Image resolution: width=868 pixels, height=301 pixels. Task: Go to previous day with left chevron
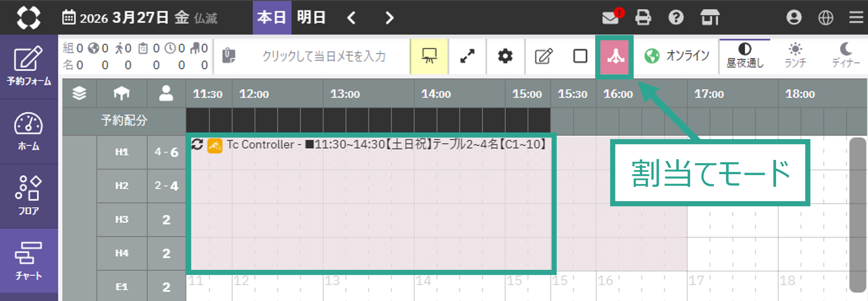[x=351, y=17]
